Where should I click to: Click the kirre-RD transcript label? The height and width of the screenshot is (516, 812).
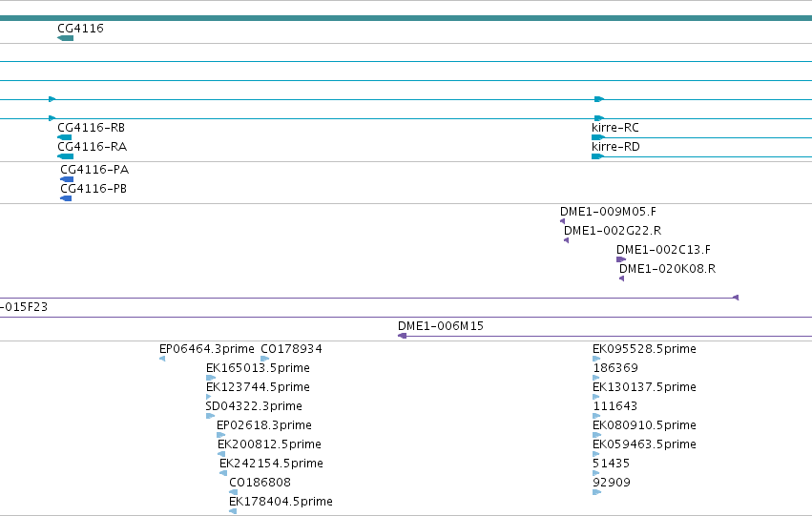tap(615, 147)
